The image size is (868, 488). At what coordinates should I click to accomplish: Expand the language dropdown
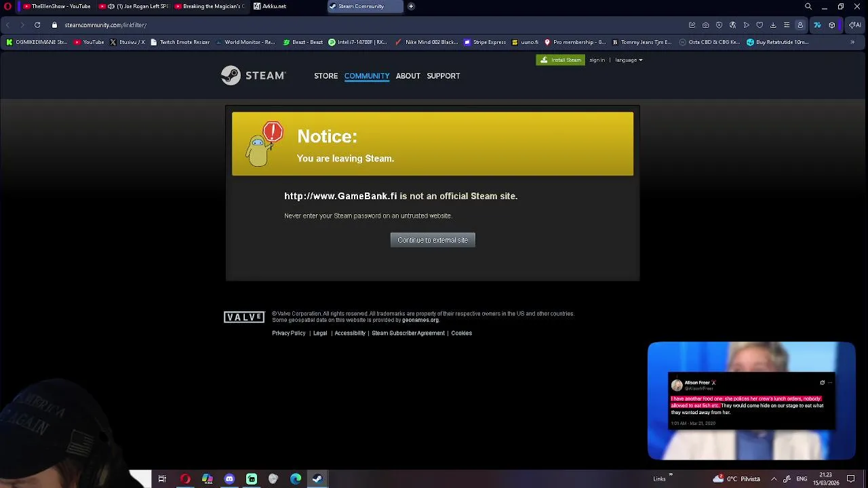629,60
